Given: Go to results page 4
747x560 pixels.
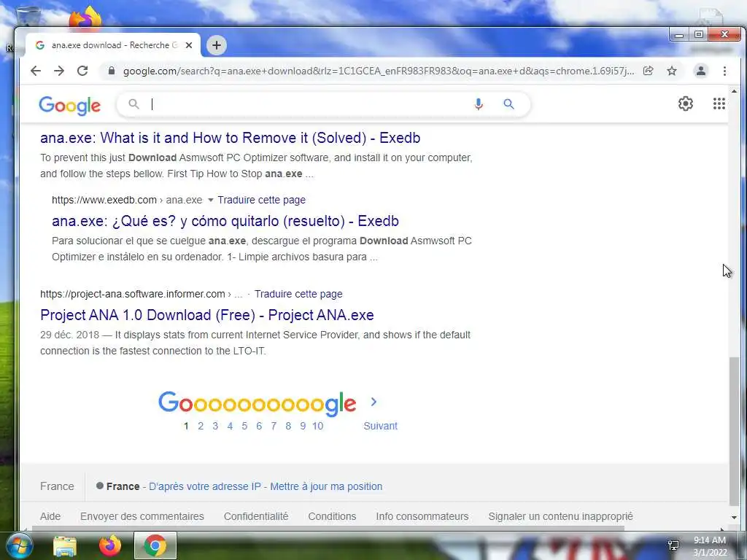Looking at the screenshot, I should click(x=230, y=426).
